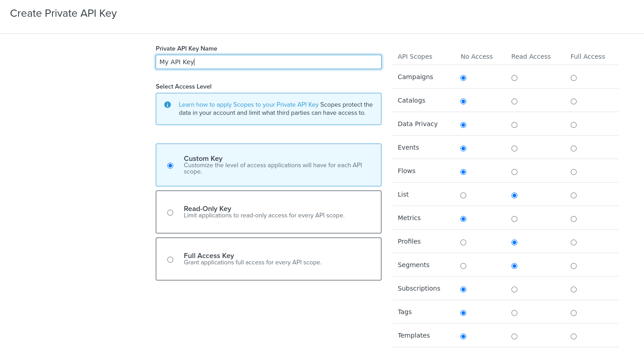Set Profiles scope to Full Access
The width and height of the screenshot is (644, 362).
click(x=573, y=242)
